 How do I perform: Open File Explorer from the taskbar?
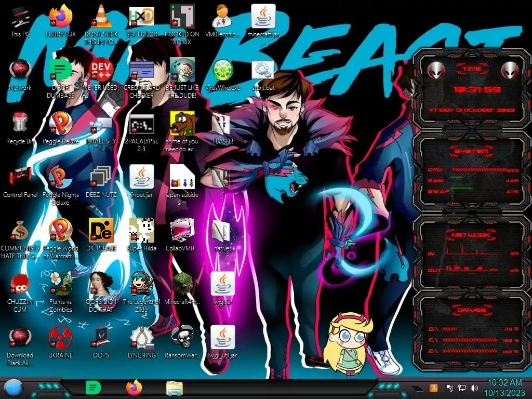tap(175, 388)
